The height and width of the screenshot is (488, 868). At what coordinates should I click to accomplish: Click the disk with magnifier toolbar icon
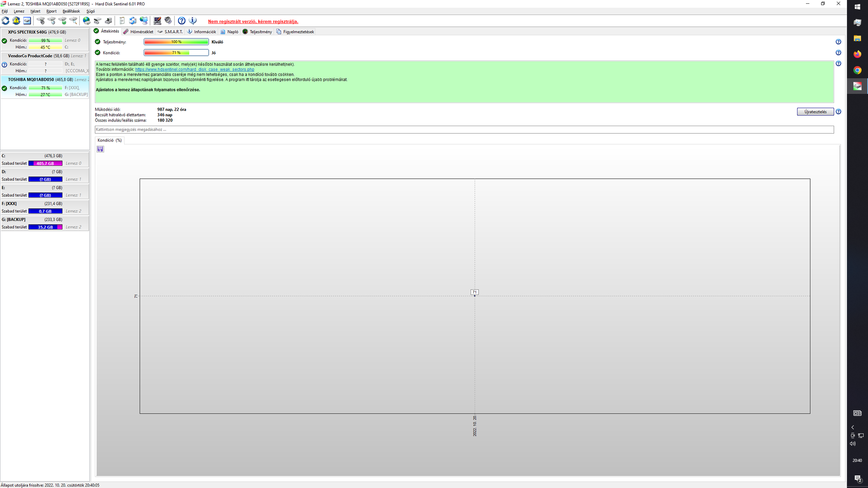(73, 21)
